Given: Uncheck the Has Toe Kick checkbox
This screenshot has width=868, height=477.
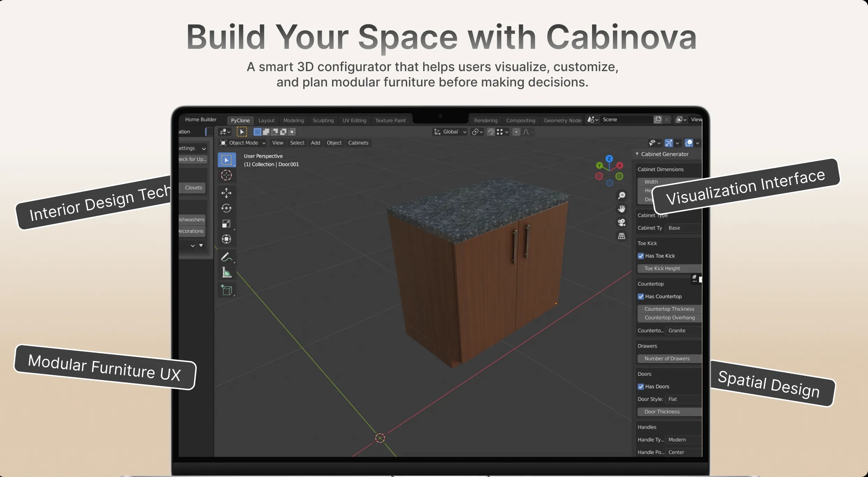Looking at the screenshot, I should [641, 256].
